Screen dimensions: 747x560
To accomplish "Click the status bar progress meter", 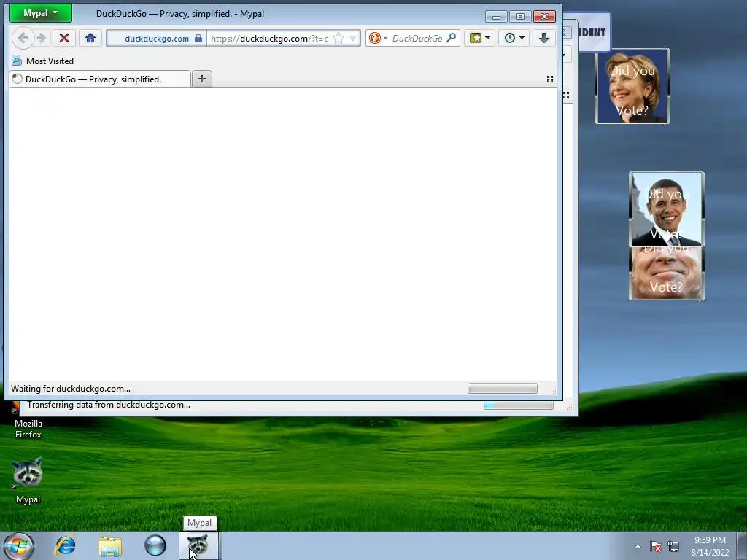I will [x=502, y=389].
